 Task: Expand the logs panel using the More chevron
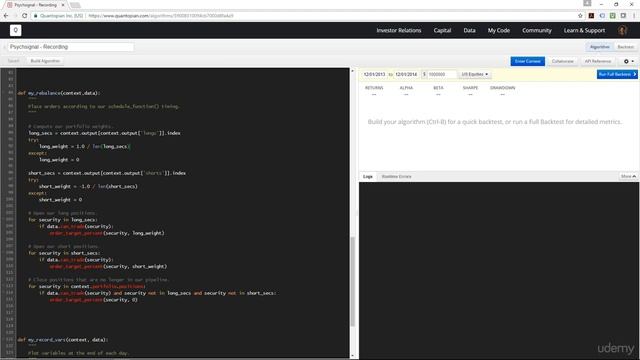coord(628,176)
